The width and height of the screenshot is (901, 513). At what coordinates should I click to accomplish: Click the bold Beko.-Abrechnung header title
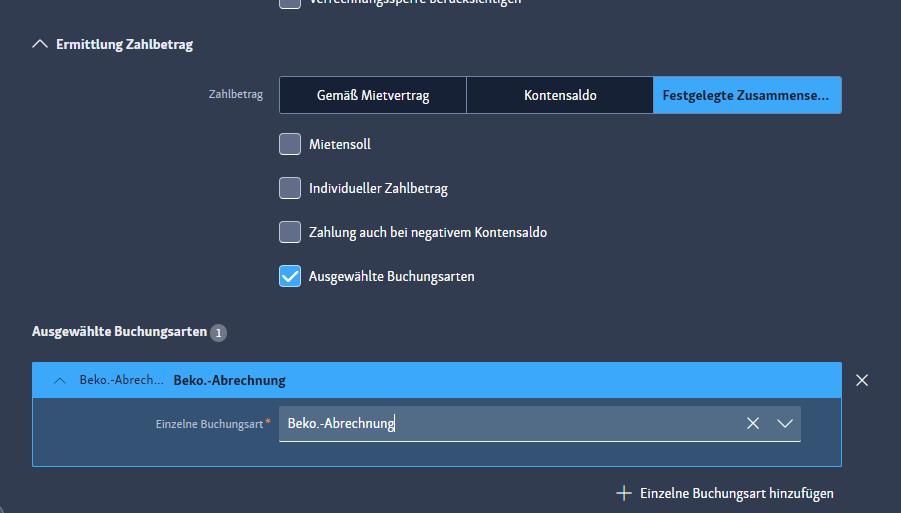(x=229, y=380)
